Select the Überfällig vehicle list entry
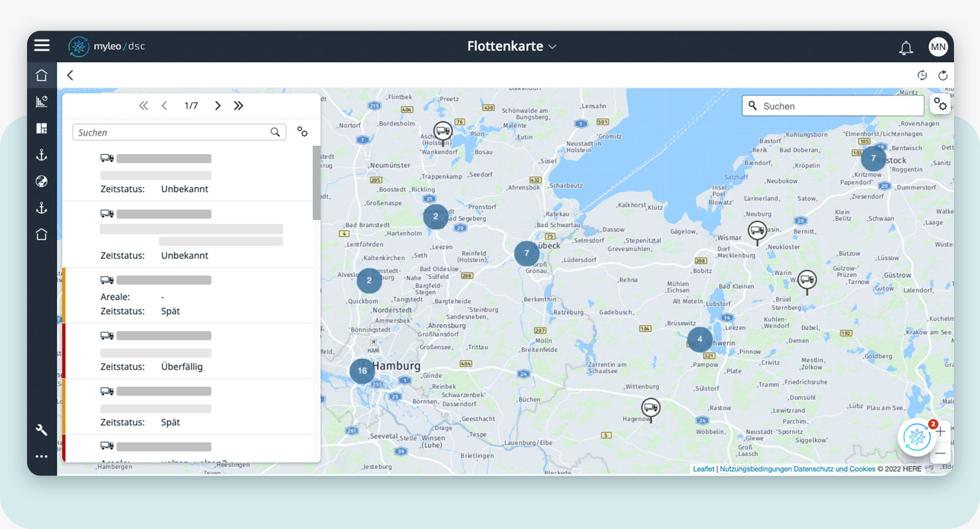 (x=188, y=351)
